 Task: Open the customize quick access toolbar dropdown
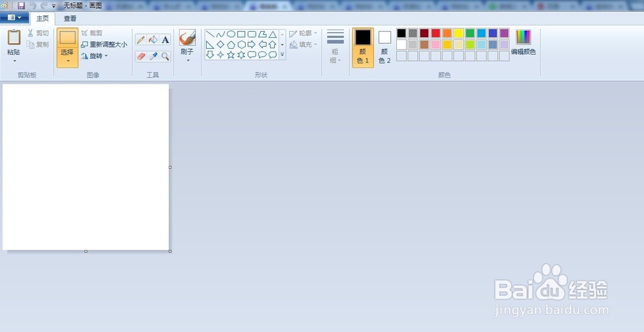pos(54,6)
